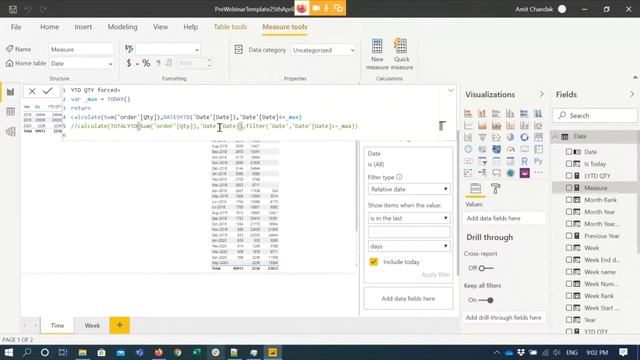Click the relative date number input box
Viewport: 640px width, 360px height.
pyautogui.click(x=409, y=232)
